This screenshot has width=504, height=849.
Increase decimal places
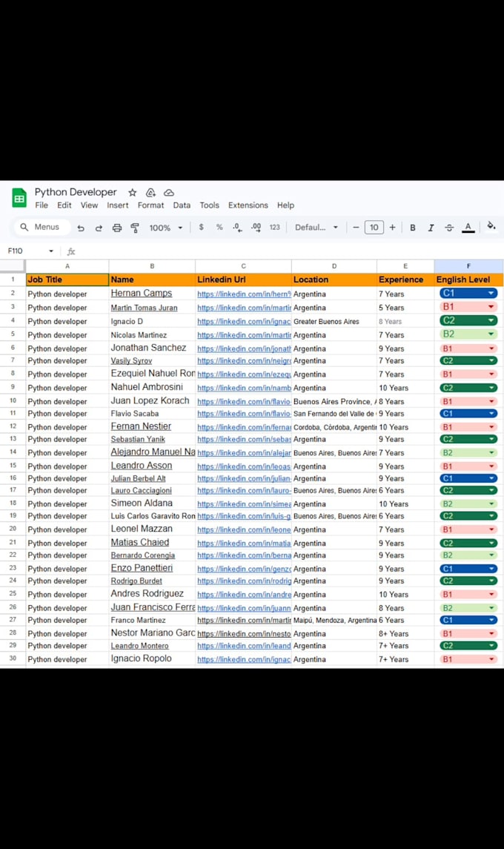point(256,228)
